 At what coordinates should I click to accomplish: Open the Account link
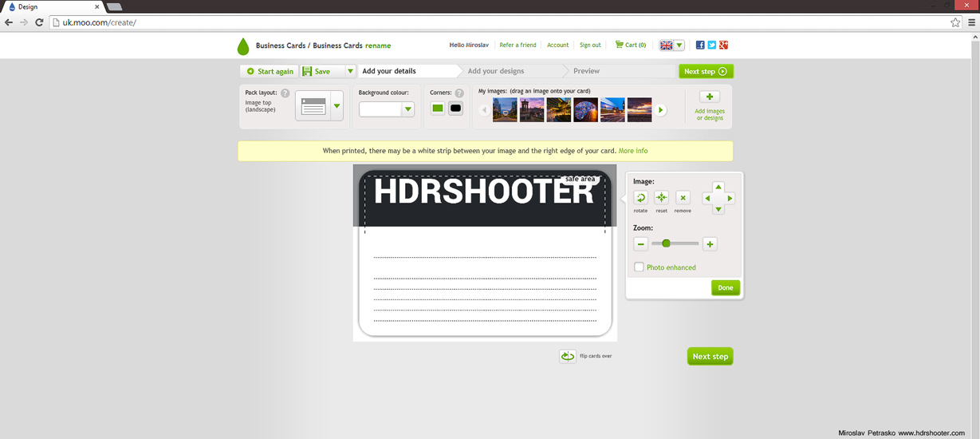(x=557, y=45)
